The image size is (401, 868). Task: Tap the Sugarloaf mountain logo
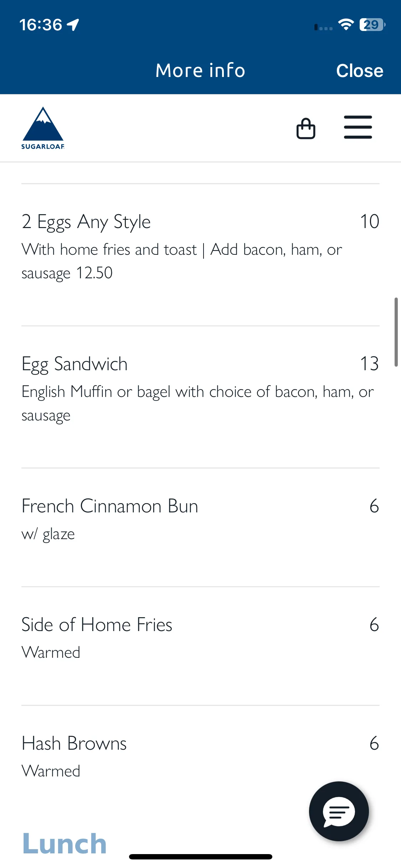point(43,128)
